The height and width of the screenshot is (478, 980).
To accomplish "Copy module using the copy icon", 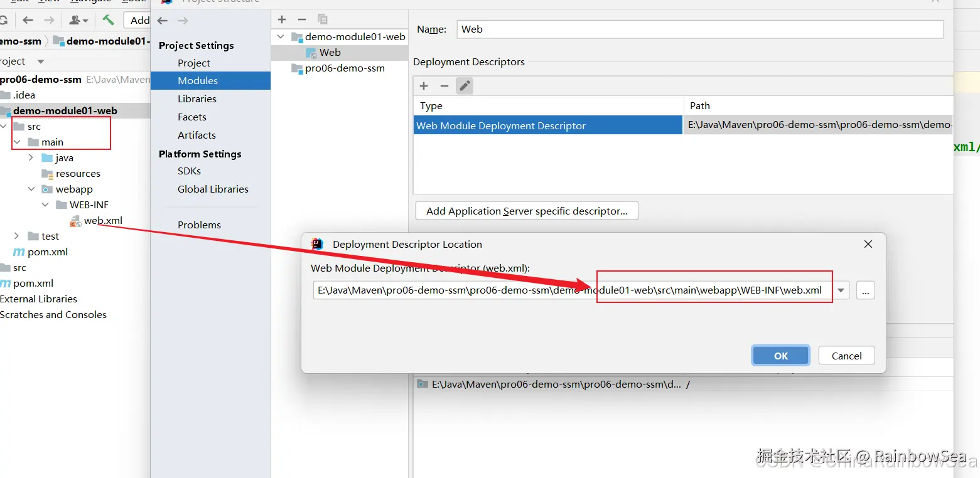I will pyautogui.click(x=322, y=19).
